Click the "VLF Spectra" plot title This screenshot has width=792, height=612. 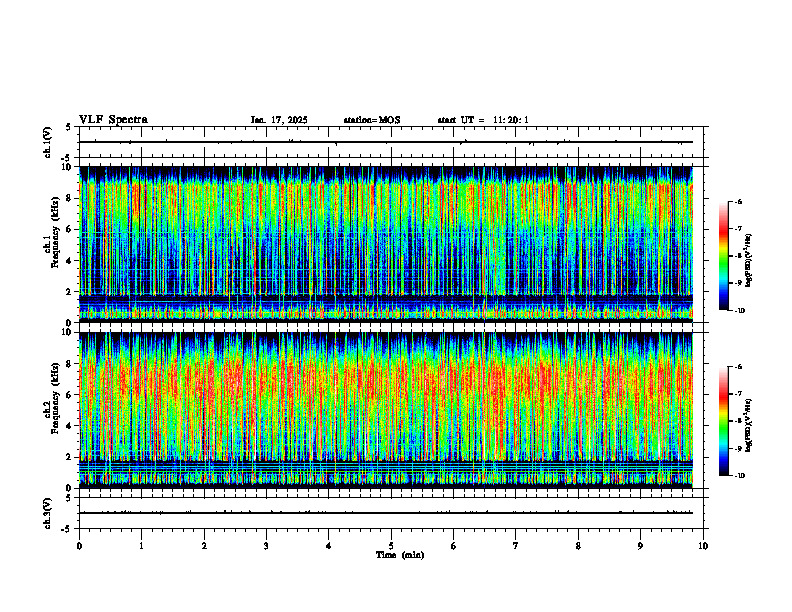113,120
